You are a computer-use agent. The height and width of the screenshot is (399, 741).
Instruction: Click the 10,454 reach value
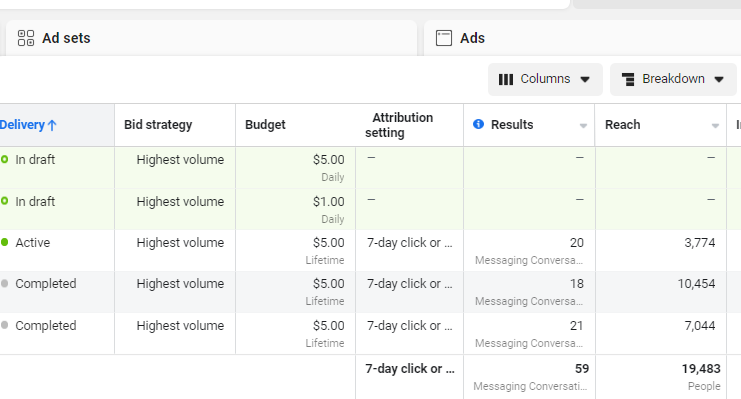coord(696,284)
